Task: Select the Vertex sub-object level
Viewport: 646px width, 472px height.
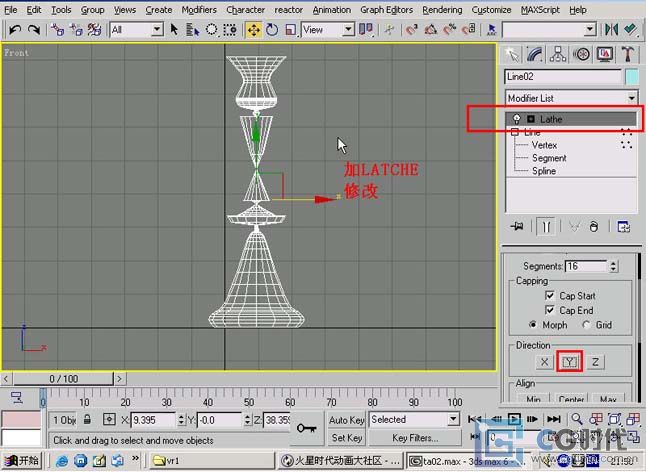Action: 544,145
